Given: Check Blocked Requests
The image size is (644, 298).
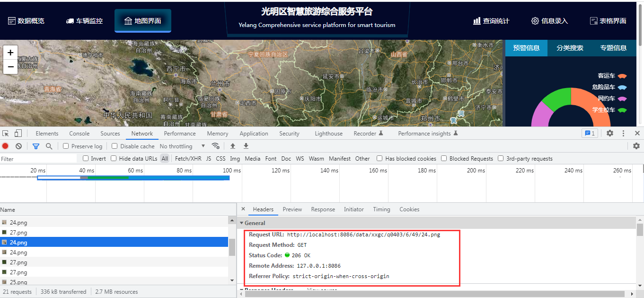Looking at the screenshot, I should (x=444, y=158).
